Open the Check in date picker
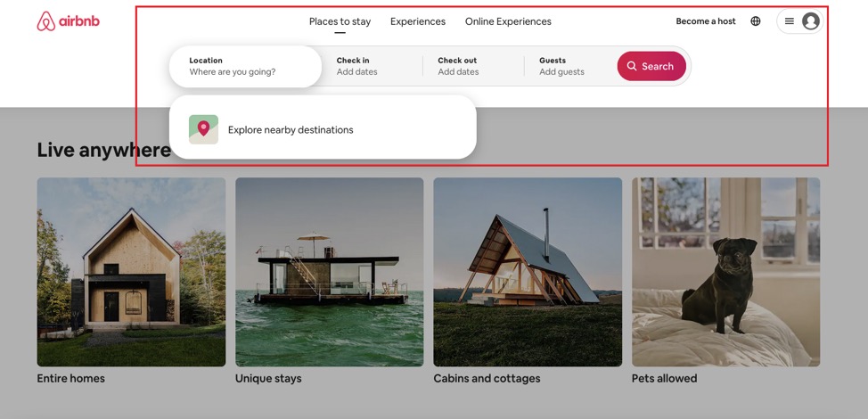This screenshot has height=419, width=868. [x=372, y=67]
